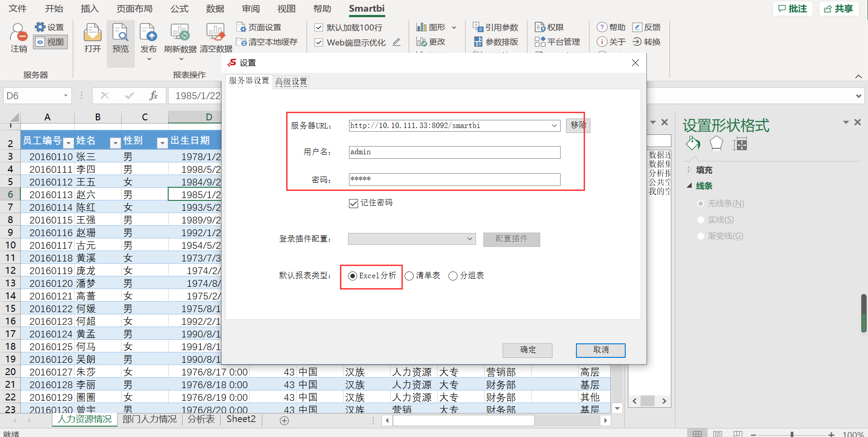Open 权限 permissions
Screen dimensions: 868x437
tap(549, 27)
